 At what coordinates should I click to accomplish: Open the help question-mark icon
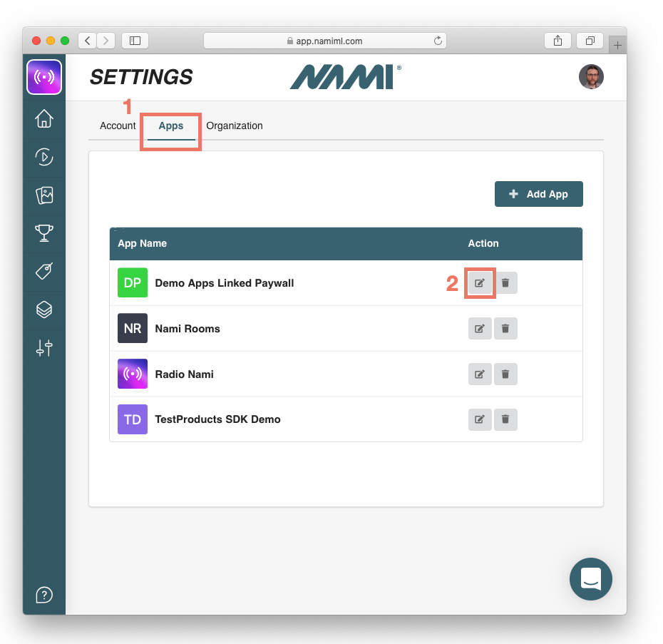(x=44, y=595)
